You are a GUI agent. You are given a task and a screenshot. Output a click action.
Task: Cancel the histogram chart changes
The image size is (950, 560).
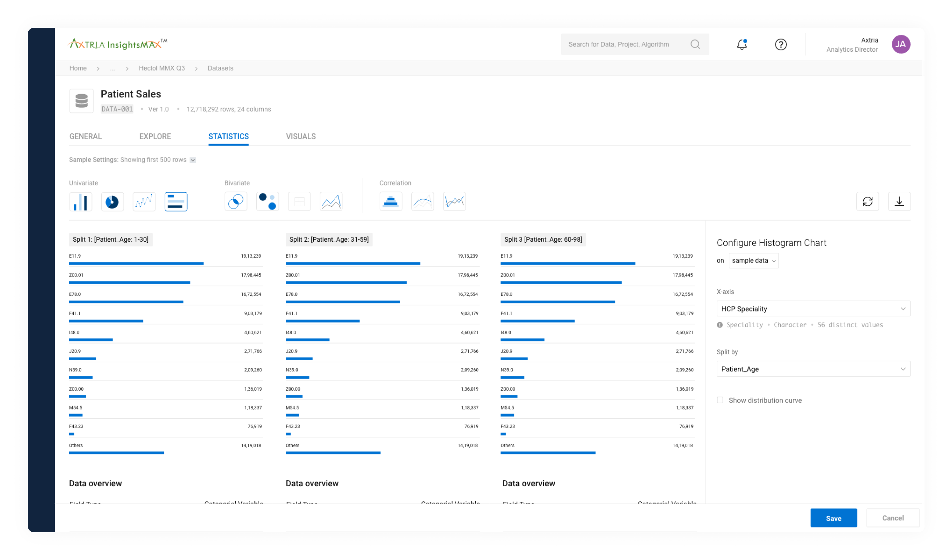pyautogui.click(x=893, y=518)
